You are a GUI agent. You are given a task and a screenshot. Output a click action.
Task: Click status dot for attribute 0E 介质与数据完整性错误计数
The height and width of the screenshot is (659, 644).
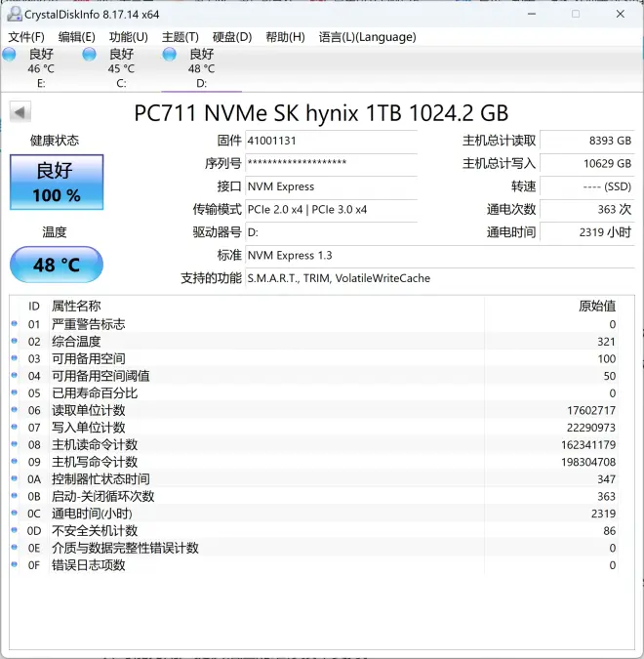[15, 548]
